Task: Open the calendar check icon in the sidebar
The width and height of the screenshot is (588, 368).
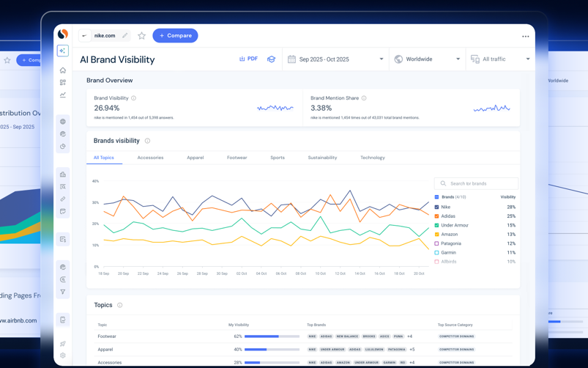Action: [63, 211]
